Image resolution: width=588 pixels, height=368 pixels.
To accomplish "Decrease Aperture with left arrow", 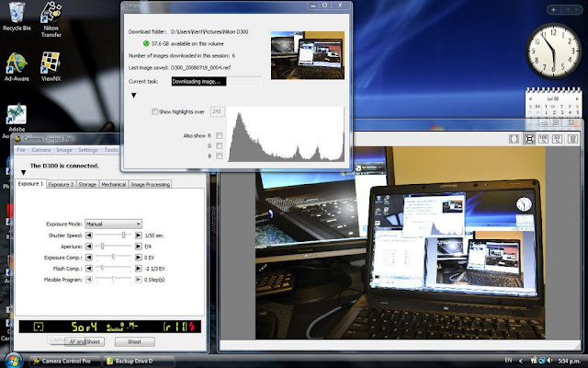I will click(88, 247).
